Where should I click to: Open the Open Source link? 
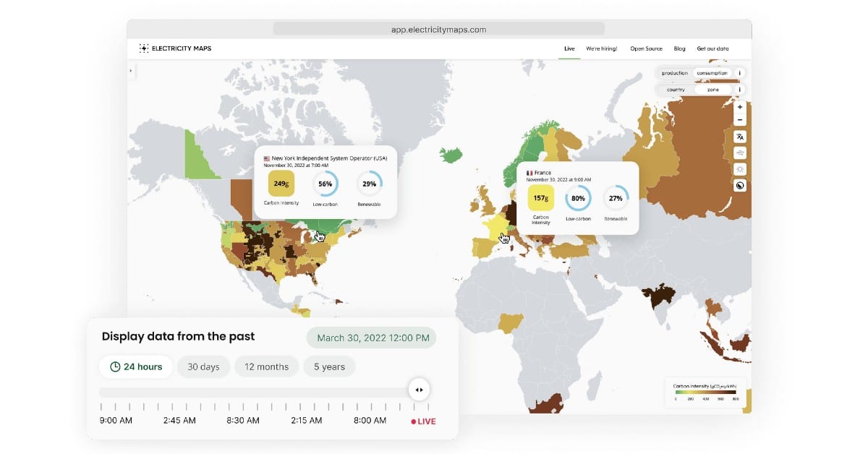tap(646, 48)
